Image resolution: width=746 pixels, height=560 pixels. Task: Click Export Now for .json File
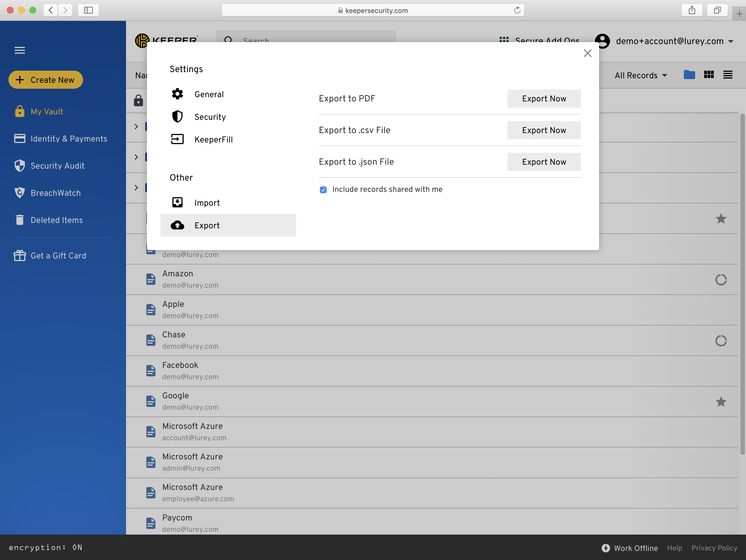[544, 162]
